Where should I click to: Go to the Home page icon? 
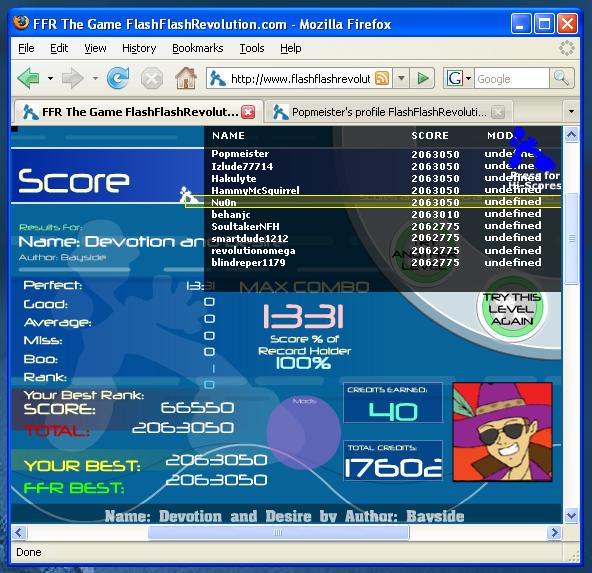(x=186, y=79)
